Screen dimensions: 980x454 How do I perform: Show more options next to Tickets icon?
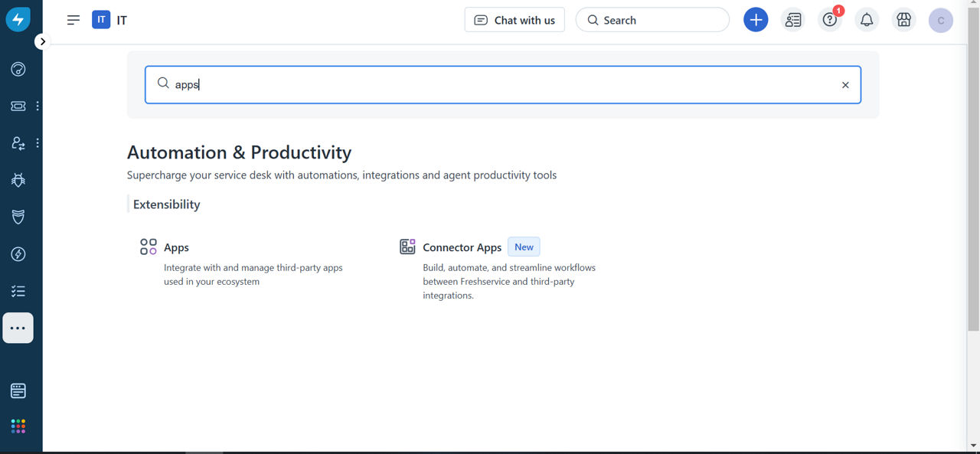[x=38, y=106]
